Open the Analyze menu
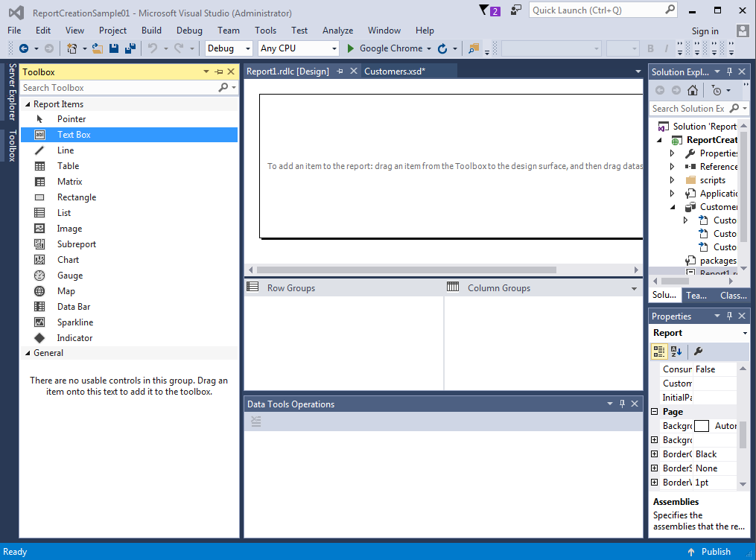 [337, 31]
